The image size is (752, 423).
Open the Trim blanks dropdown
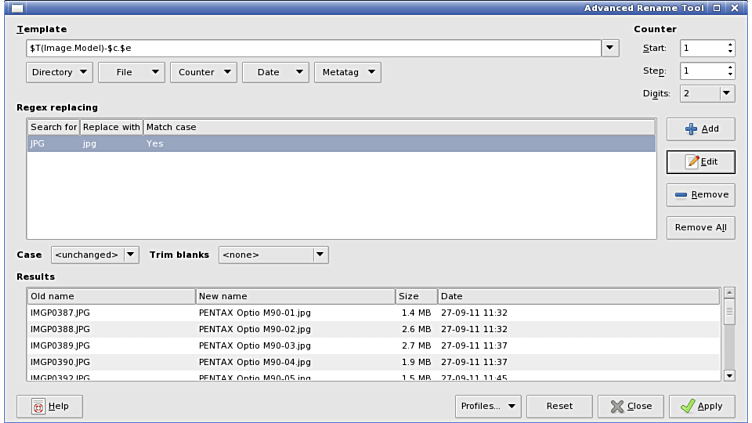[273, 255]
